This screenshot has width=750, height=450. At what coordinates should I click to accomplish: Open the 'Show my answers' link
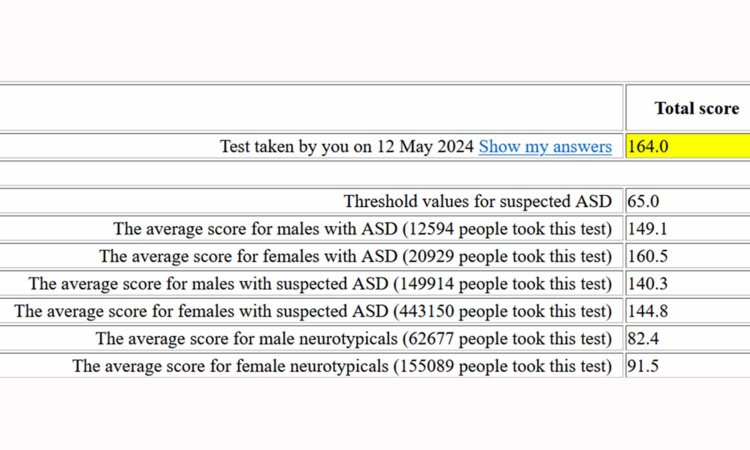[x=545, y=147]
